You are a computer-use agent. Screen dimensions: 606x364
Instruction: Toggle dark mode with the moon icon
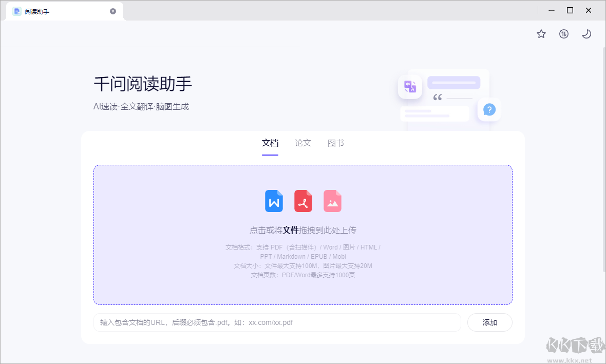(x=586, y=33)
